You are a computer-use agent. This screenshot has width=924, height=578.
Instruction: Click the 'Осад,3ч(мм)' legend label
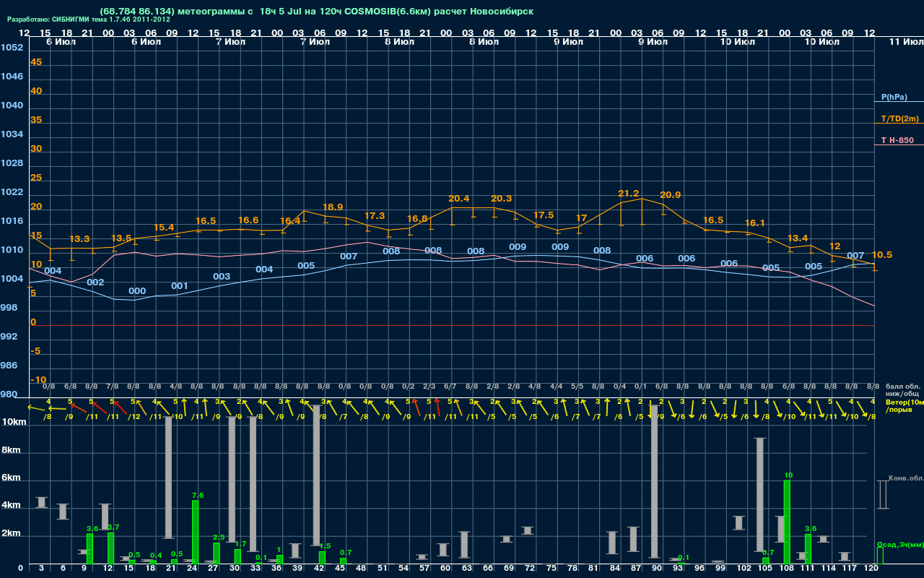900,544
